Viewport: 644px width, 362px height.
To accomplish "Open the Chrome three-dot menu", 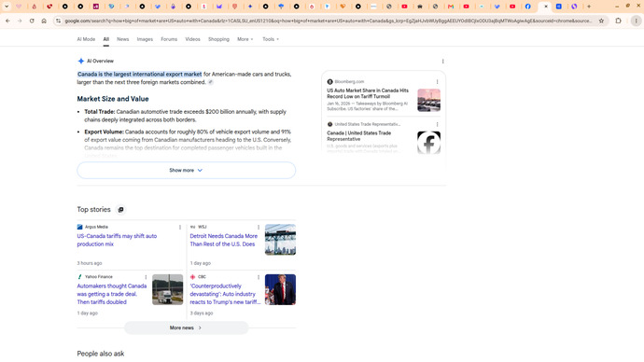I will (x=636, y=21).
